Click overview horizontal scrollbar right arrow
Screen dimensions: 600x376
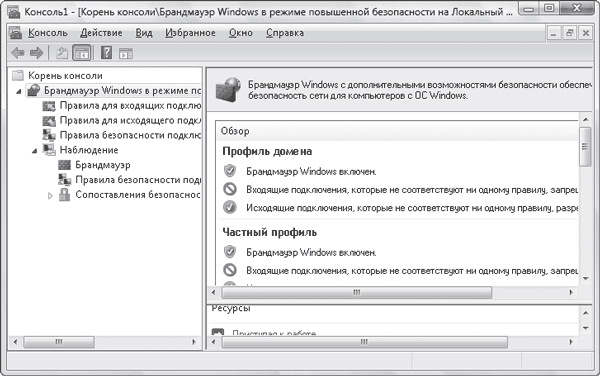pos(571,292)
